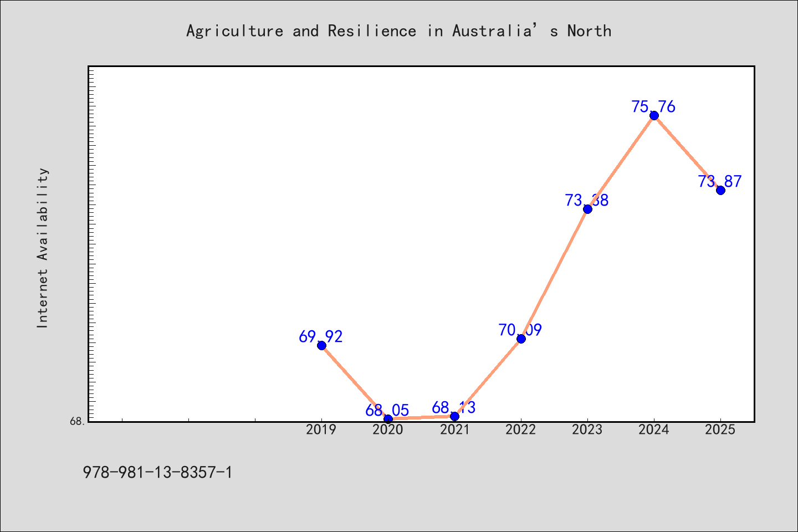Click the 2021 data point marker
This screenshot has height=532, width=798.
pyautogui.click(x=454, y=416)
